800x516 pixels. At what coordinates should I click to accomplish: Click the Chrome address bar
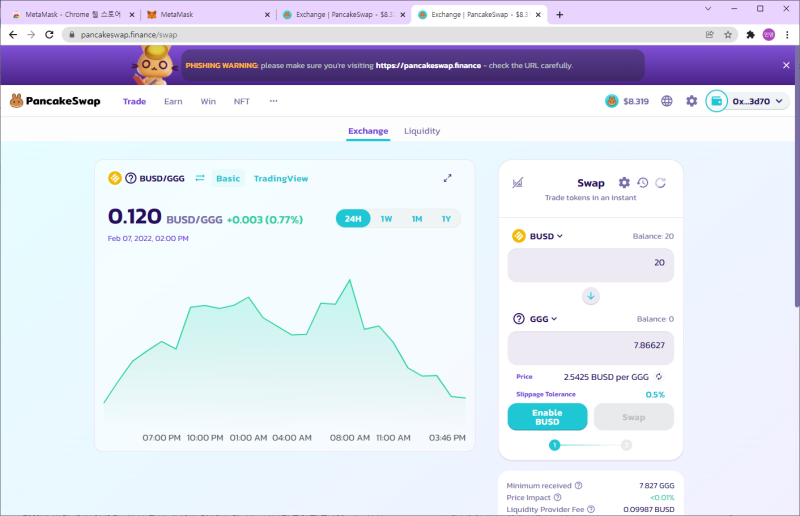pyautogui.click(x=383, y=35)
